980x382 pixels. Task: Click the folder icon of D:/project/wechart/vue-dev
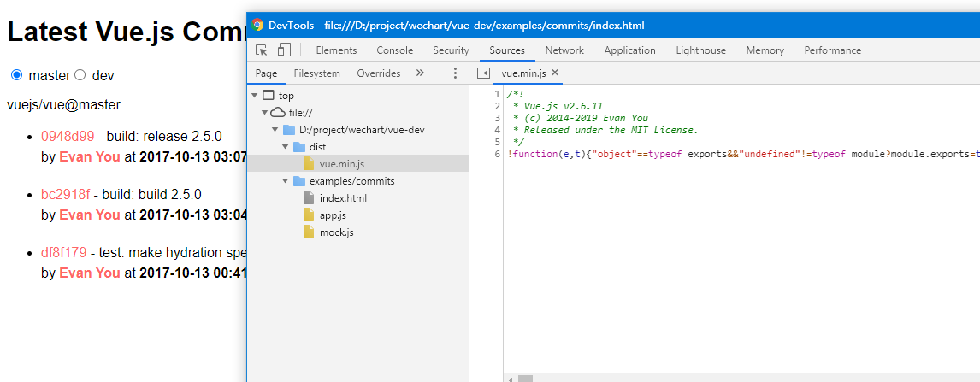[x=289, y=130]
